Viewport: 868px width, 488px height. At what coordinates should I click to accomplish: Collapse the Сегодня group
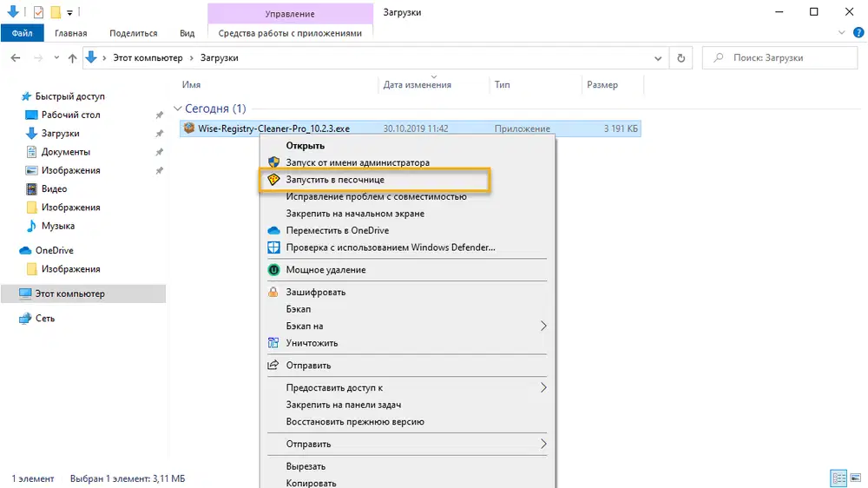[178, 109]
